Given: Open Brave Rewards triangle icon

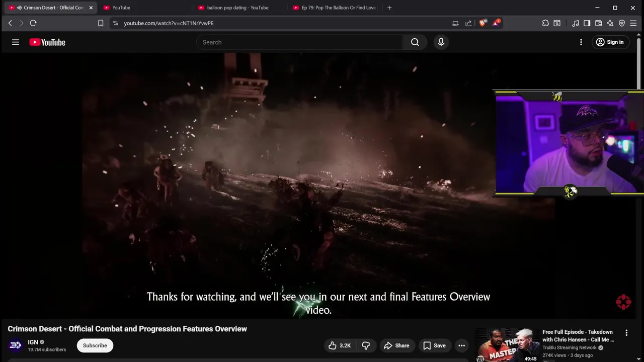Looking at the screenshot, I should (497, 23).
